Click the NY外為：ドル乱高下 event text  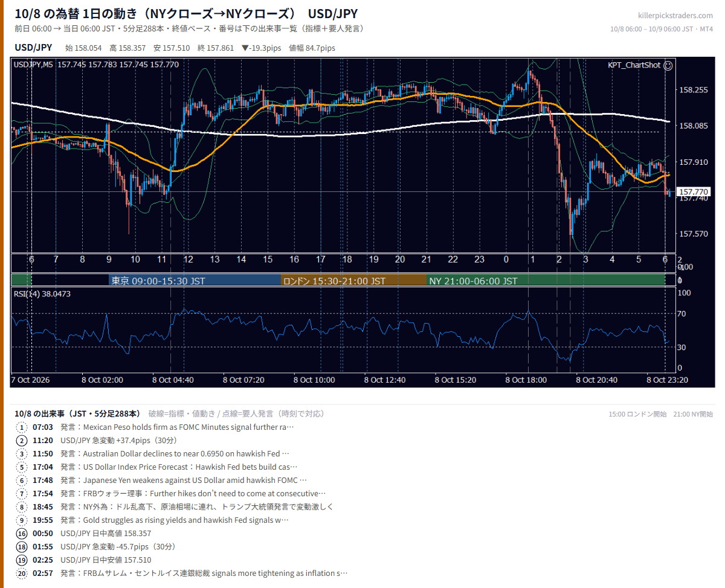click(197, 507)
